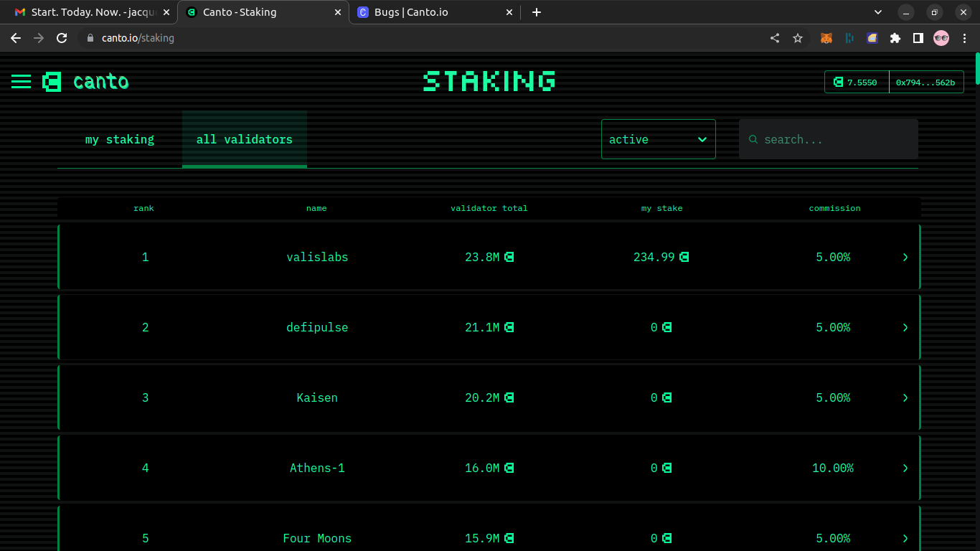Screen dimensions: 980x551
Task: Open the Chrome profile avatar
Action: tap(941, 38)
